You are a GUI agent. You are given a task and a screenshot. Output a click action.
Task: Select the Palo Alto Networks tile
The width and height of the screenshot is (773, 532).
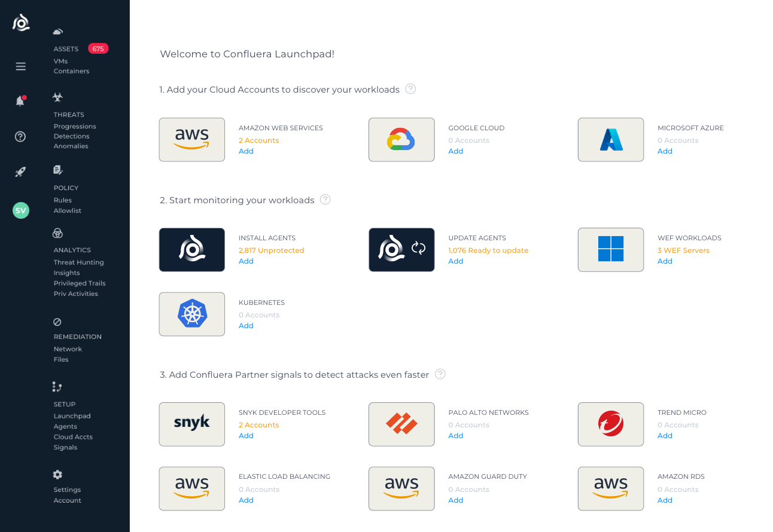pyautogui.click(x=401, y=424)
